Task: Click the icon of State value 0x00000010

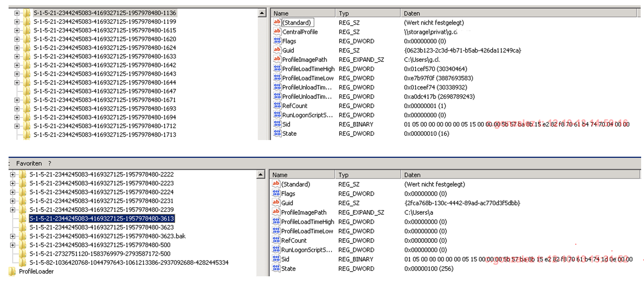Action: coord(277,133)
